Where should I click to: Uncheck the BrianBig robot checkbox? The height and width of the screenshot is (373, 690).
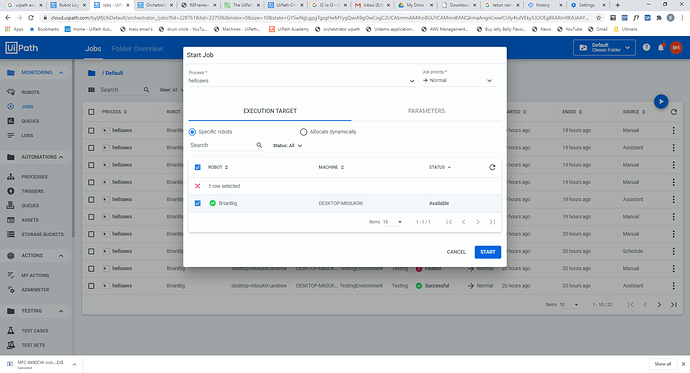point(198,203)
